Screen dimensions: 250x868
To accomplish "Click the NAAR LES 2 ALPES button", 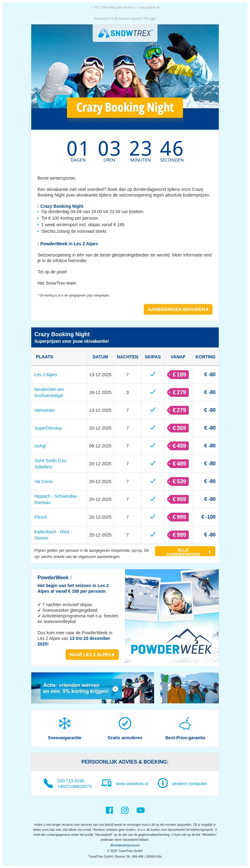I will [92, 654].
